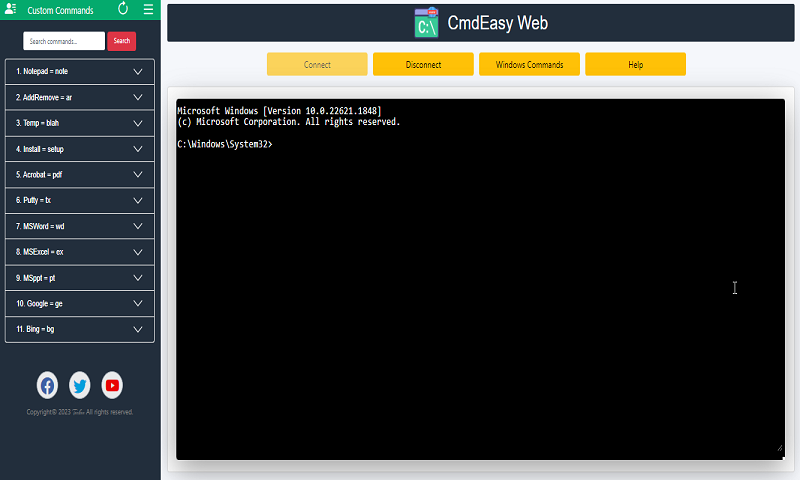Select the '7. MSWord = wd' text

click(40, 226)
